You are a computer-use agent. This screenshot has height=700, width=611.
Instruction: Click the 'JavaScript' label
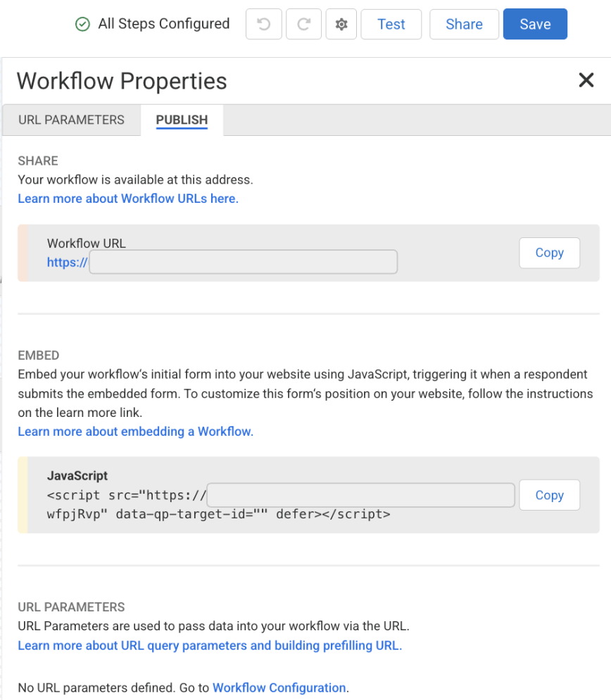77,476
